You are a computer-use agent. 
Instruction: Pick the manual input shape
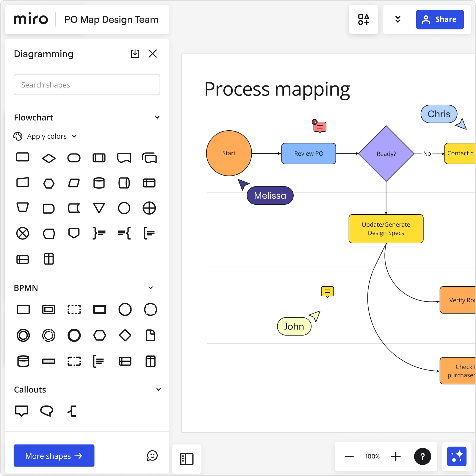[23, 182]
